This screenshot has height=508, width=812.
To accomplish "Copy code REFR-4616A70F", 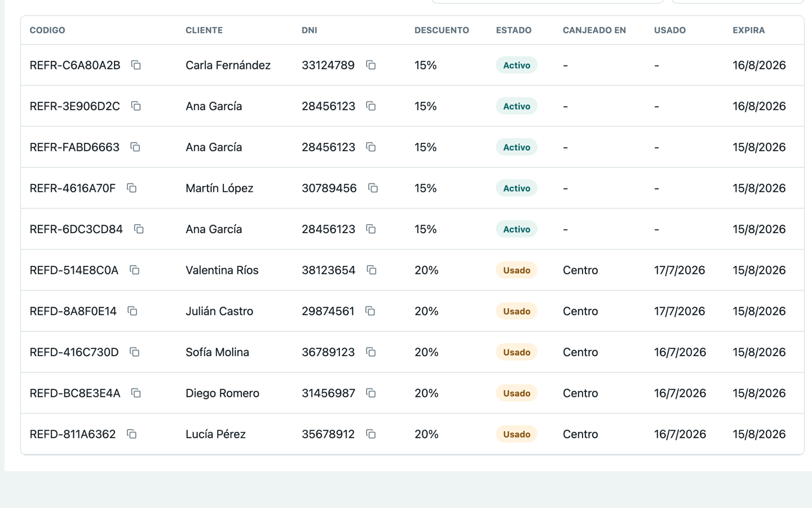I will tap(132, 188).
